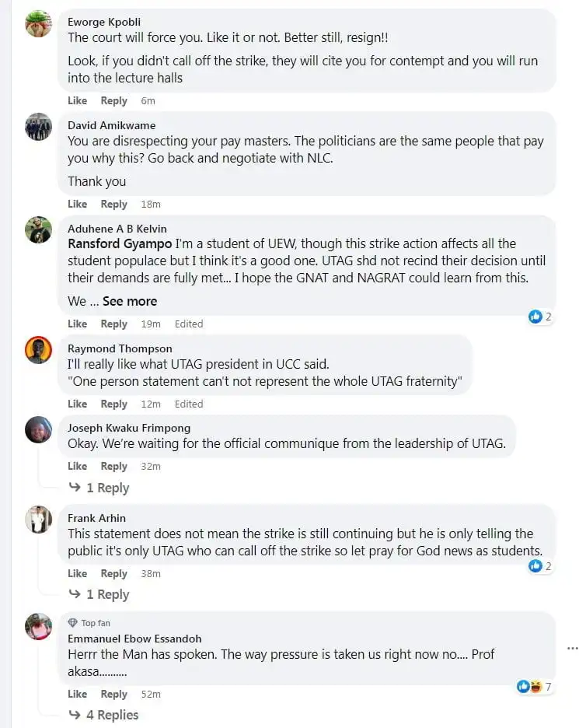Click David Amikwame's avatar

(38, 126)
